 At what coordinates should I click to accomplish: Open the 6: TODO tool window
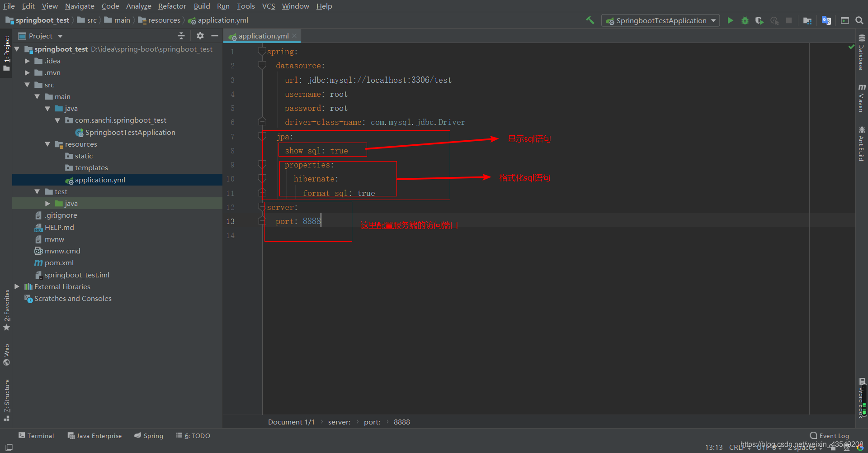tap(193, 436)
